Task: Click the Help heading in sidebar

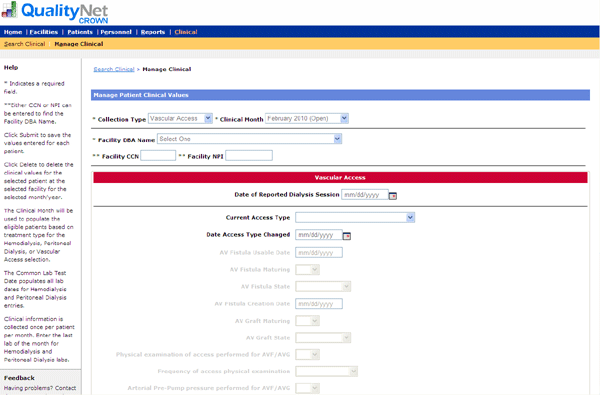Action: tap(11, 68)
